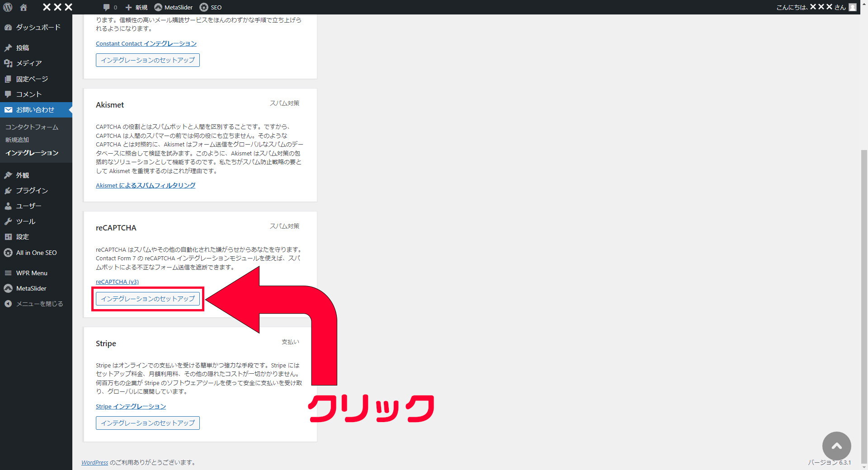Click MetaSlider icon in top admin bar
The image size is (868, 470).
click(x=158, y=7)
